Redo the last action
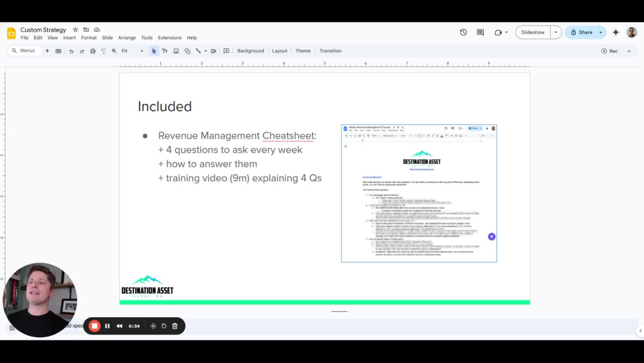Viewport: 644px width, 363px height. [82, 51]
